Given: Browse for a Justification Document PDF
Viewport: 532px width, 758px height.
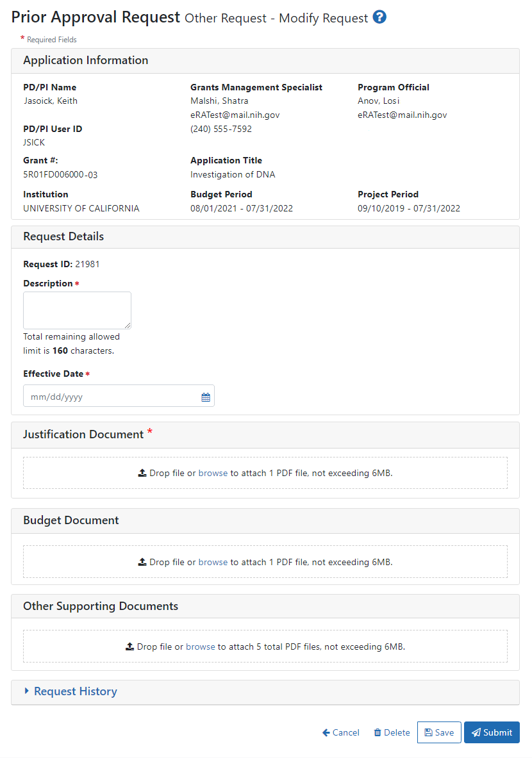Looking at the screenshot, I should 213,474.
